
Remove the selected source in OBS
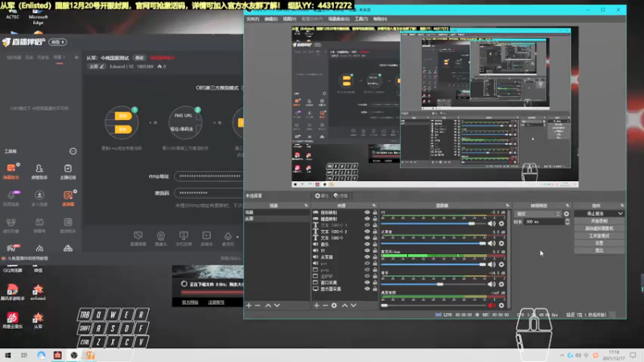pos(325,306)
